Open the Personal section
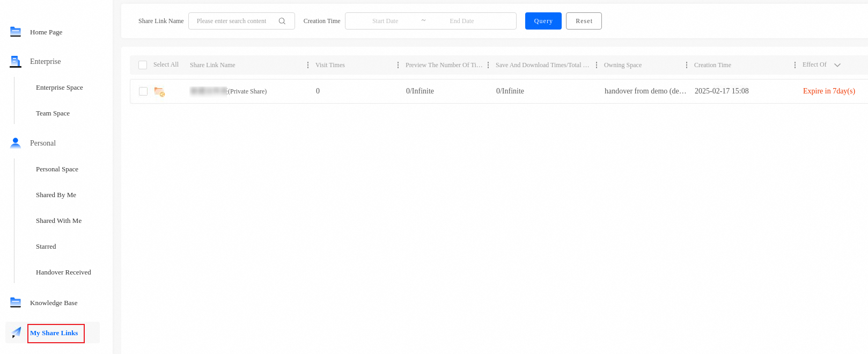 click(43, 143)
